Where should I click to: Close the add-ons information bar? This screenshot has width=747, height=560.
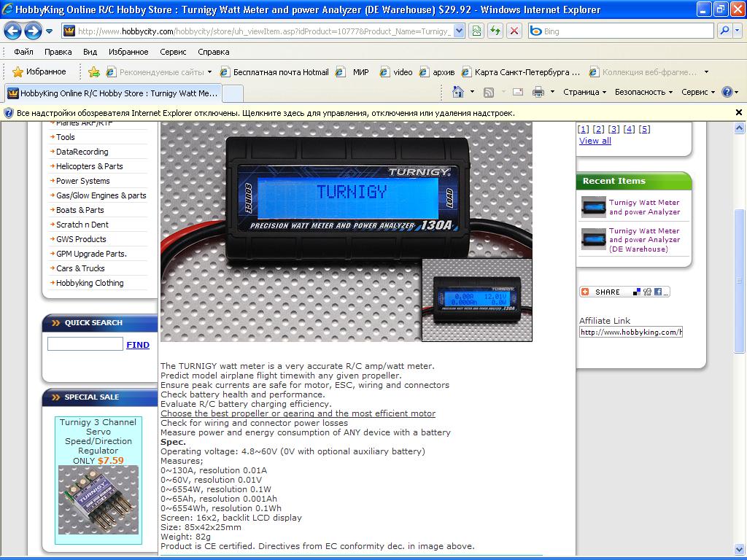(739, 113)
